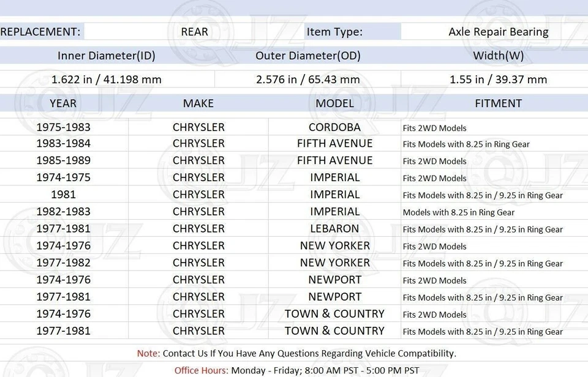
Task: Click the Outer Diameter(OD) header
Action: coord(308,55)
